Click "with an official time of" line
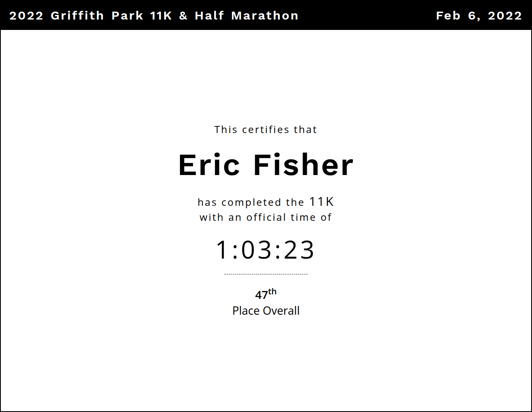The height and width of the screenshot is (412, 532). [266, 217]
